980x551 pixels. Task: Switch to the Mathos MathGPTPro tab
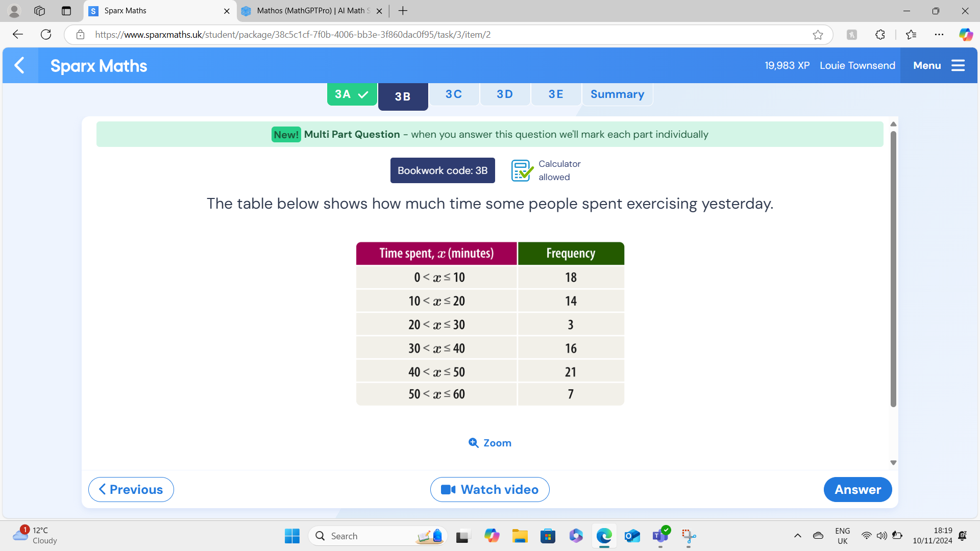click(x=312, y=11)
